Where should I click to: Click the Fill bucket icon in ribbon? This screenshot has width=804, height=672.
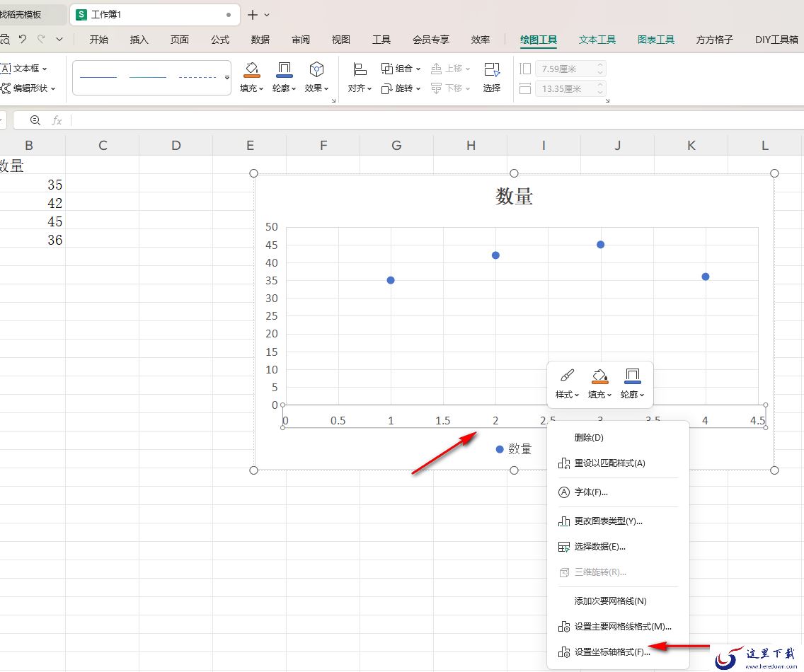coord(252,69)
